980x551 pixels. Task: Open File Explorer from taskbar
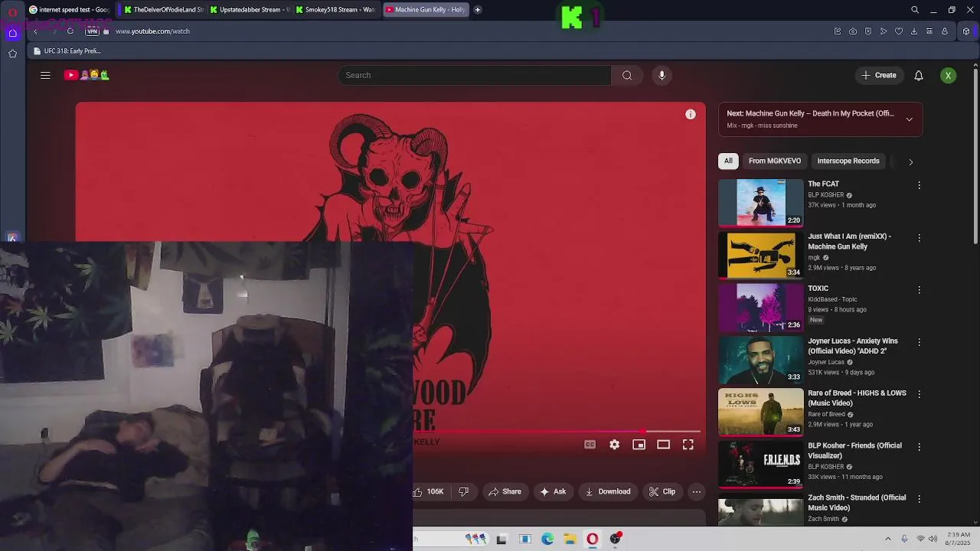(570, 539)
